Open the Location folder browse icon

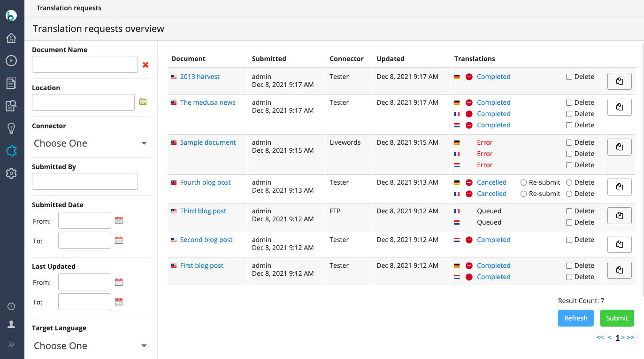coord(143,102)
